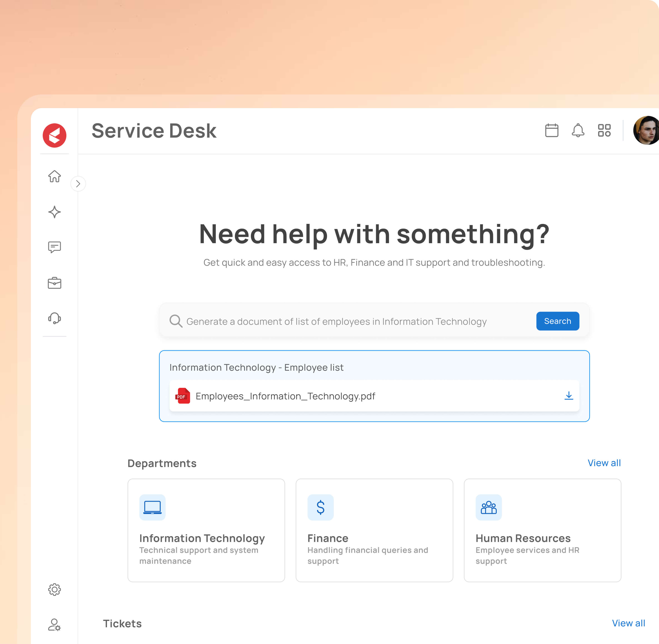659x644 pixels.
Task: Click the user profile avatar
Action: [647, 130]
